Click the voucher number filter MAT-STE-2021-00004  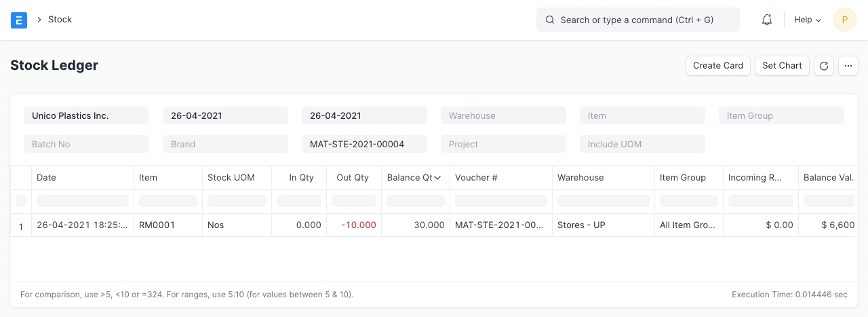[364, 145]
